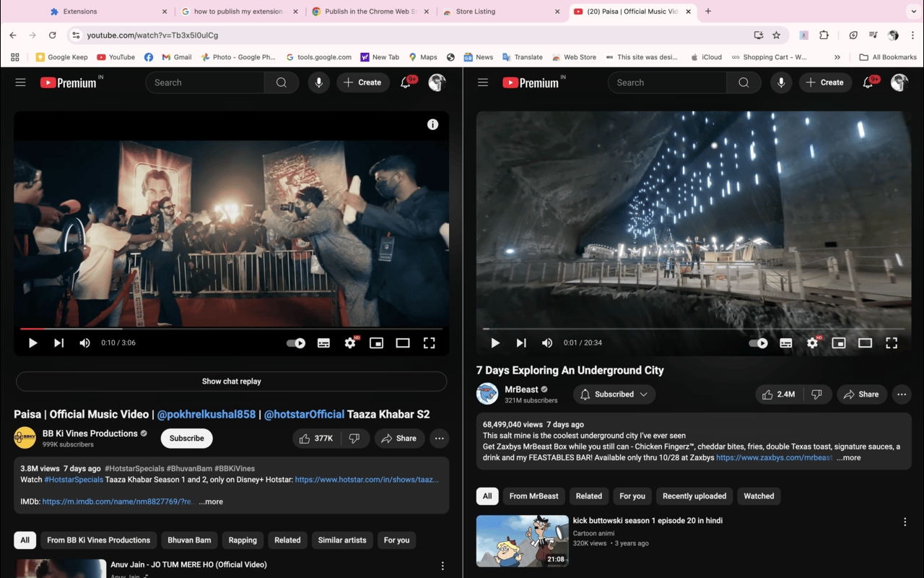Click the info card icon on Paisa video
The height and width of the screenshot is (578, 924).
[432, 124]
